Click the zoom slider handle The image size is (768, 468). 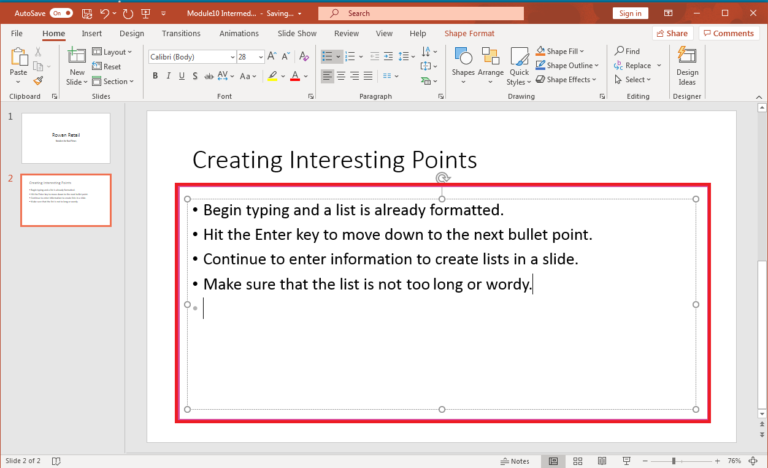point(674,461)
